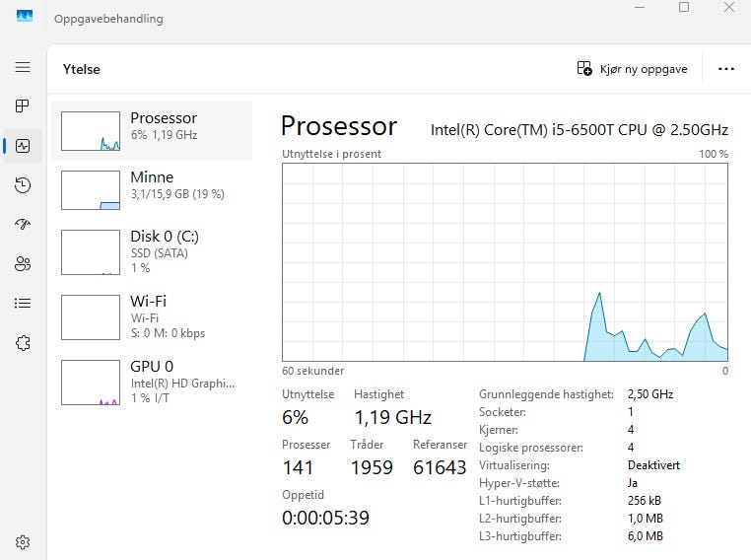Open the Details list page icon
Image resolution: width=751 pixels, height=560 pixels.
[x=23, y=303]
